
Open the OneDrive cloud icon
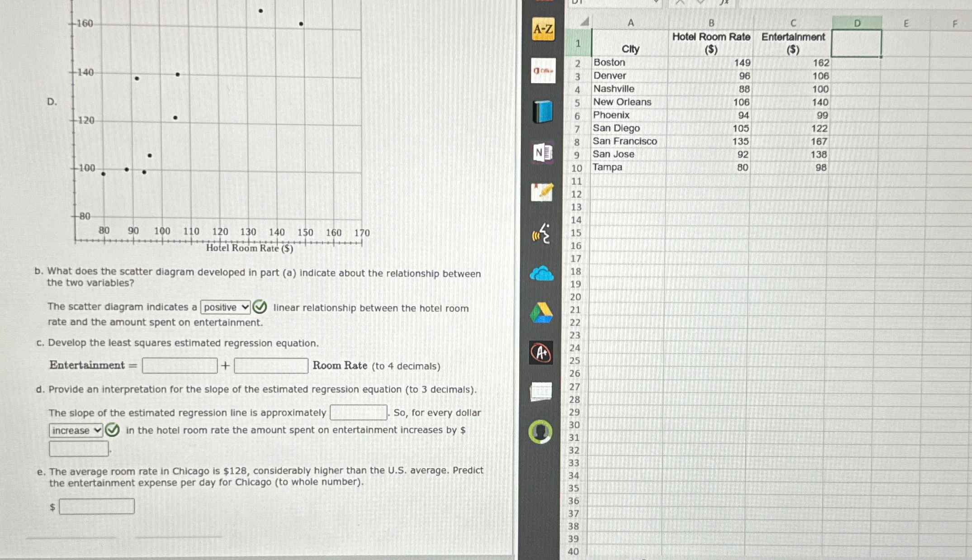point(541,274)
